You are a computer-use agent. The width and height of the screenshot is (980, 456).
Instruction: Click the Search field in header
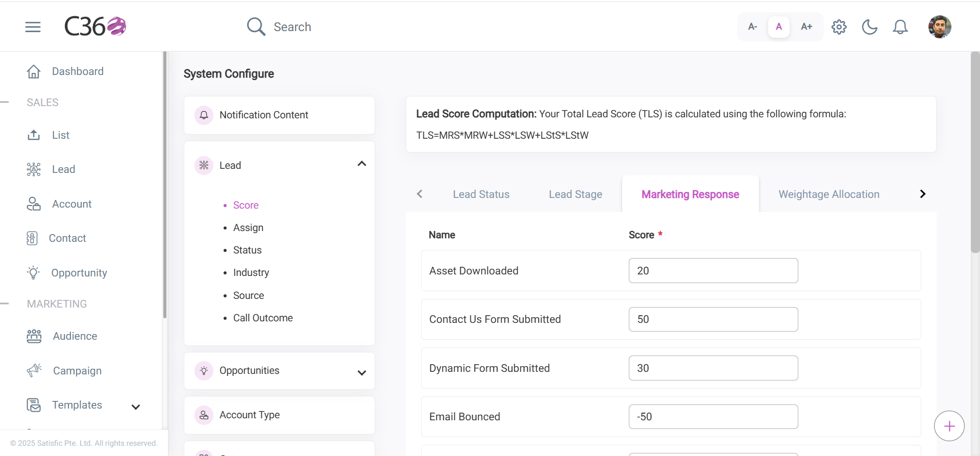(x=292, y=27)
